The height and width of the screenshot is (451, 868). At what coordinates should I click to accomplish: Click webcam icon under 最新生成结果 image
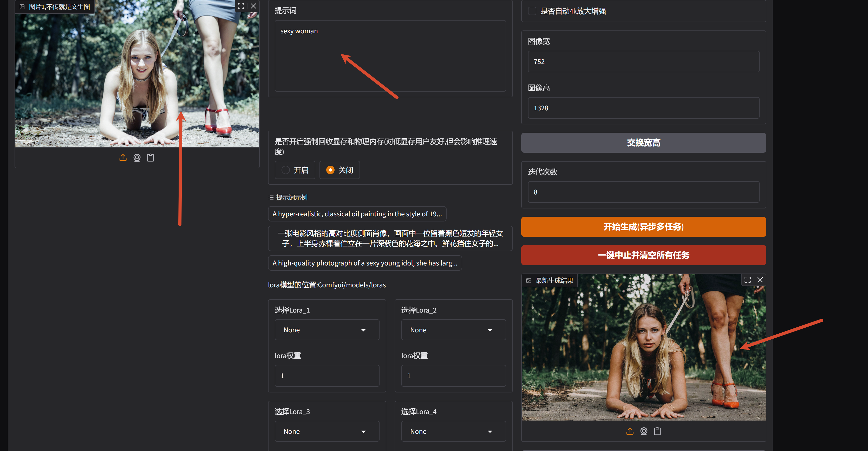coord(644,431)
